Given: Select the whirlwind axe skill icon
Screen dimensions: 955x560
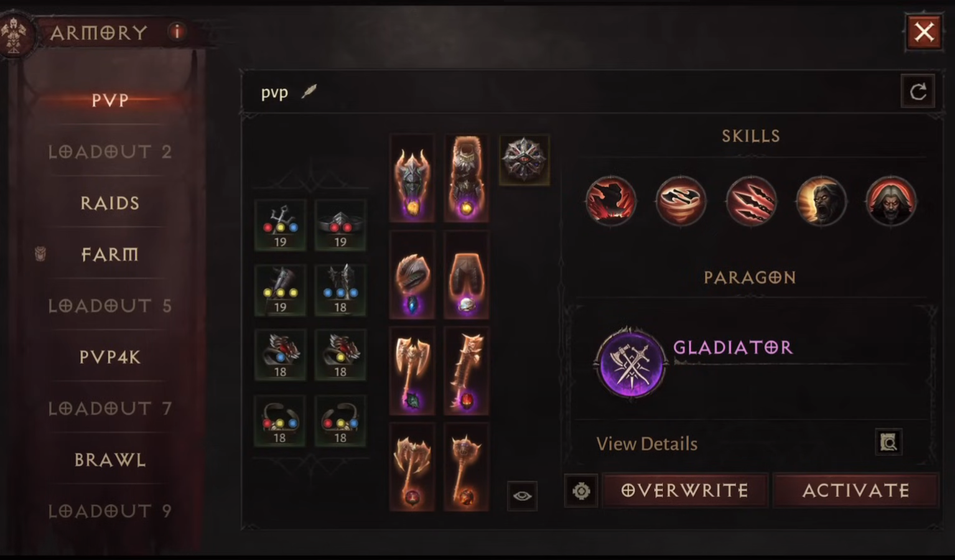Looking at the screenshot, I should (681, 201).
